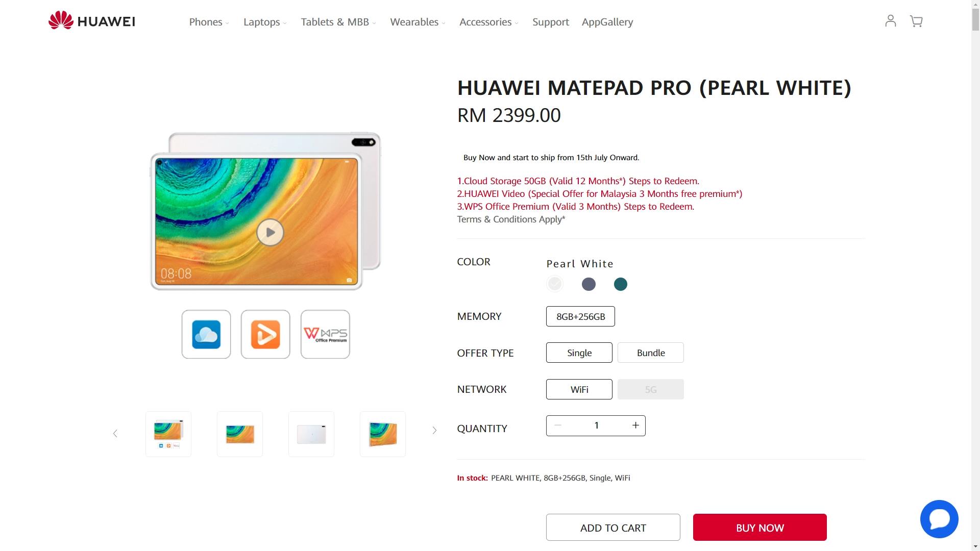Increase quantity with the plus button
This screenshot has height=551, width=980.
click(x=635, y=425)
